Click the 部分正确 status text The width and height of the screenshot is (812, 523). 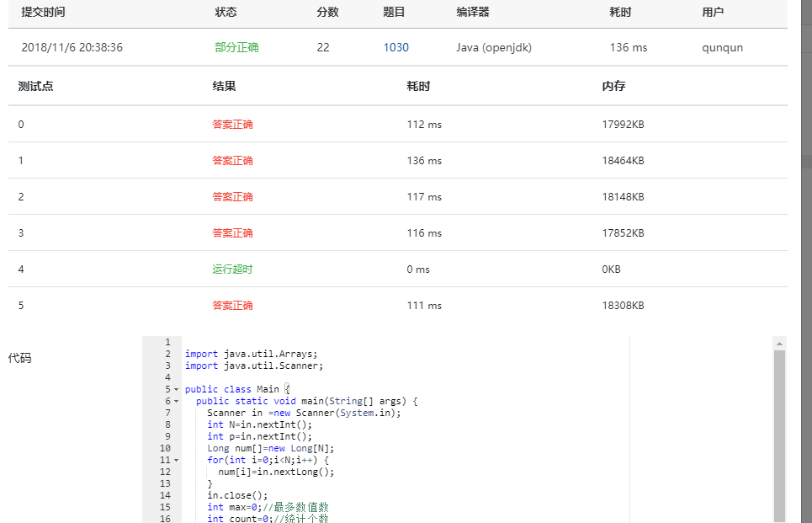(x=236, y=47)
